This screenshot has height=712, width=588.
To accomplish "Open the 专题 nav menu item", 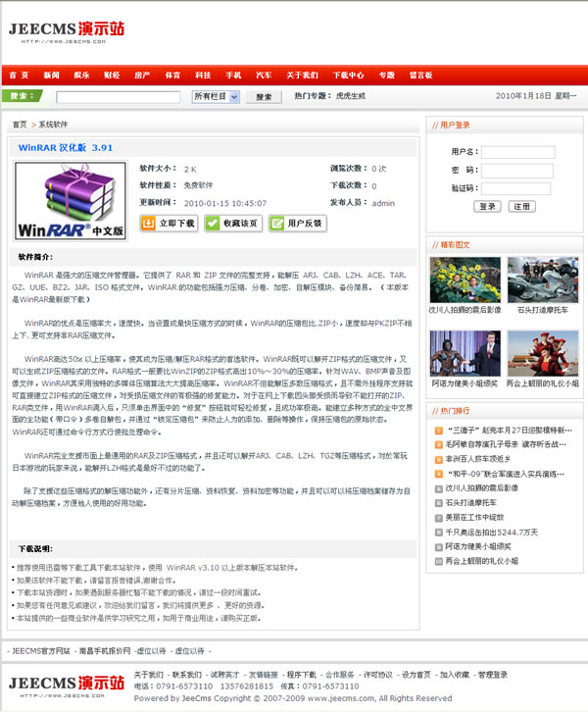I will pyautogui.click(x=386, y=75).
